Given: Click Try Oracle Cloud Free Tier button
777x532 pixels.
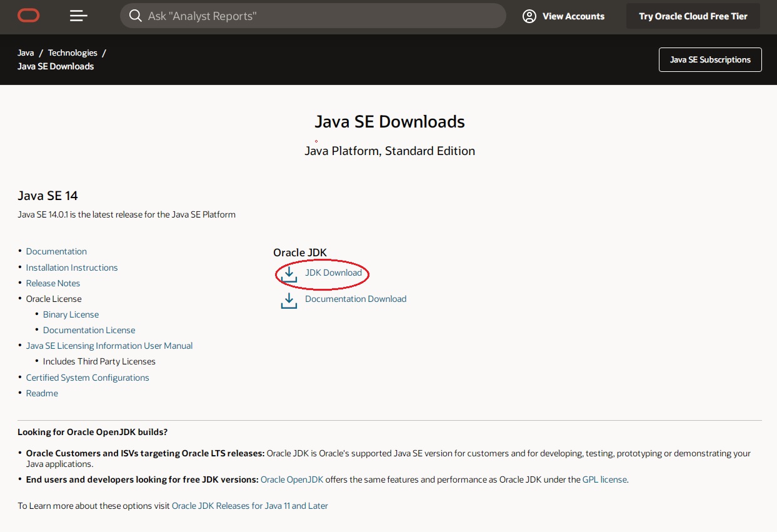Looking at the screenshot, I should pos(693,16).
